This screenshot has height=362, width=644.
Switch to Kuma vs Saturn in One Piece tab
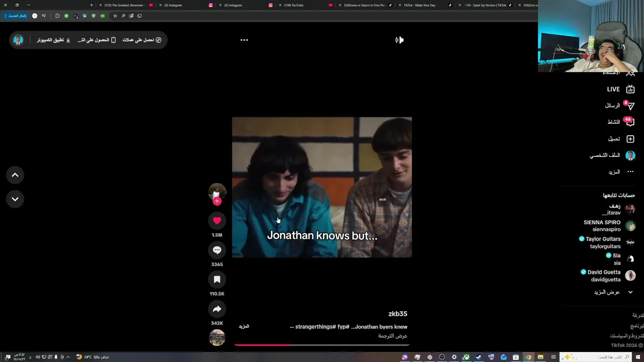click(365, 5)
